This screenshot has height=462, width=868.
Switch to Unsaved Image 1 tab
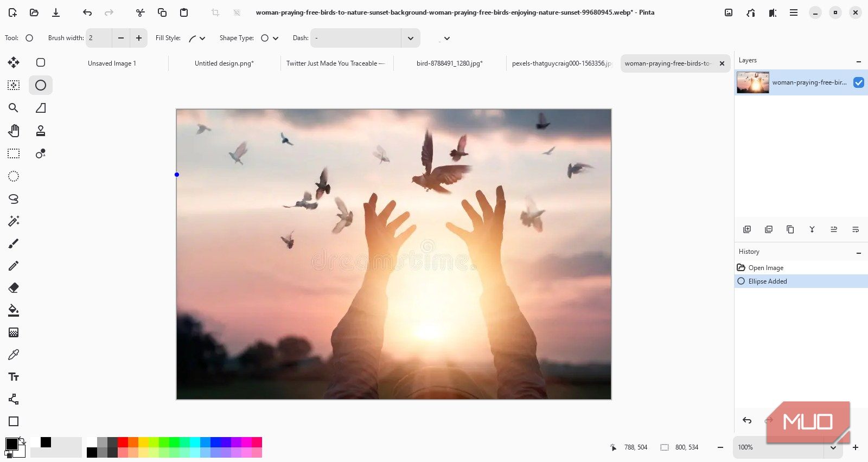112,63
